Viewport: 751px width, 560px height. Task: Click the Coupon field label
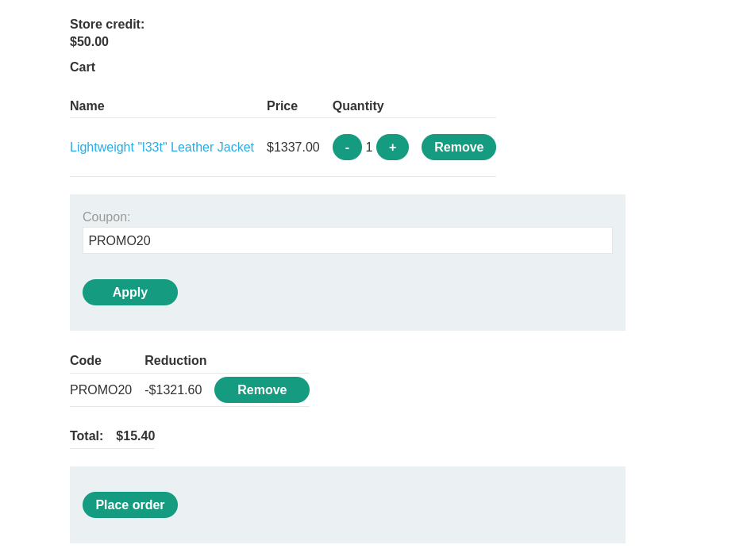pos(106,217)
